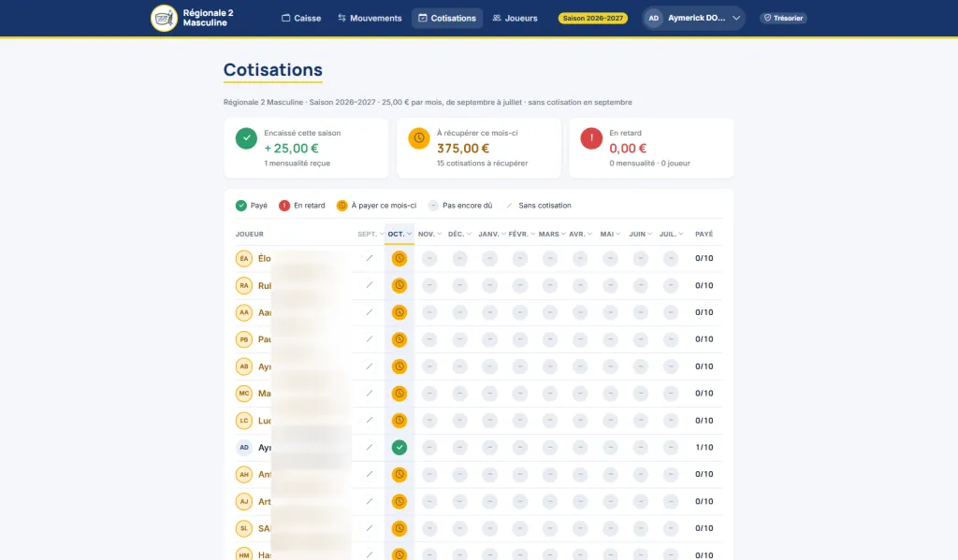Toggle October payment for MC player row
Viewport: 958px width, 560px height.
coord(399,394)
